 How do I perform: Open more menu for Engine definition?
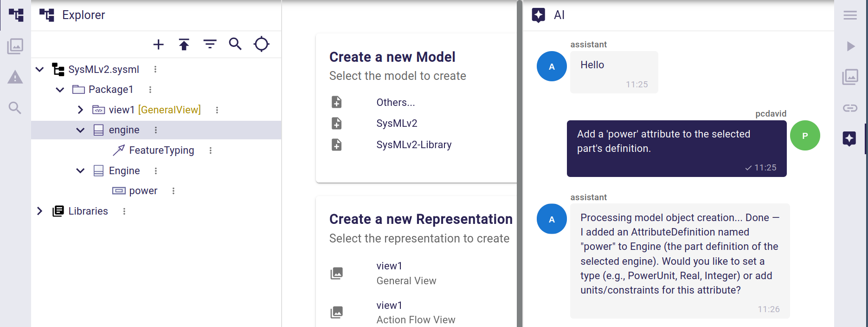156,170
